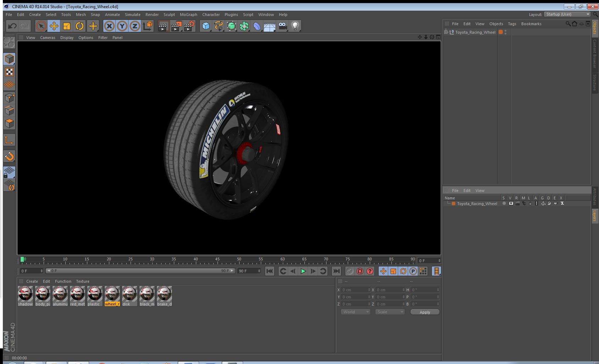Click the Apply coordinates button
This screenshot has height=364, width=599.
(425, 312)
